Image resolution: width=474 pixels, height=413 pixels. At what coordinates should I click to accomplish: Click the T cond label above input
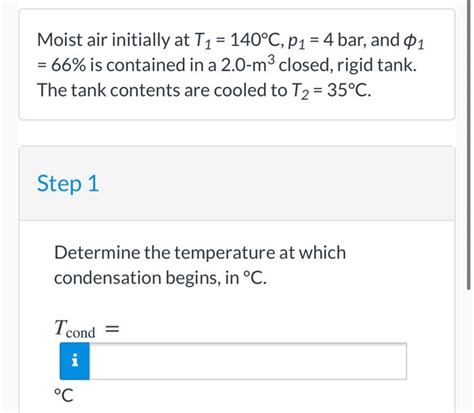pyautogui.click(x=75, y=328)
